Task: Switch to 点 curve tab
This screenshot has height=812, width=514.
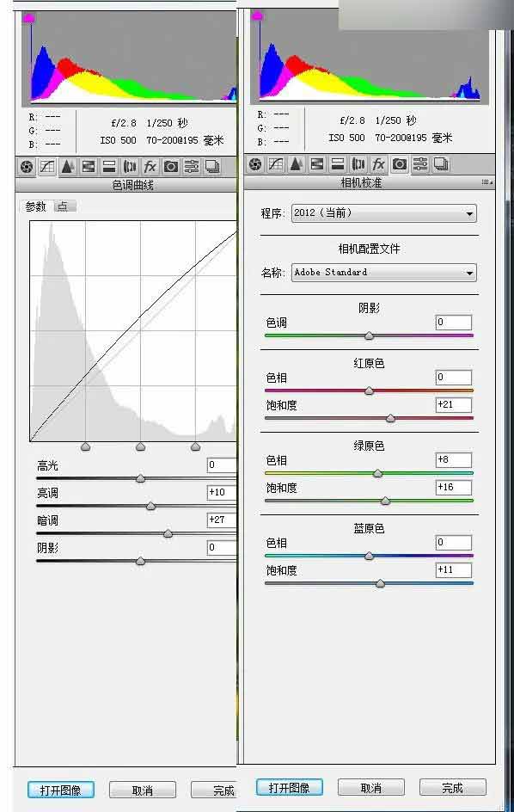Action: coord(64,206)
